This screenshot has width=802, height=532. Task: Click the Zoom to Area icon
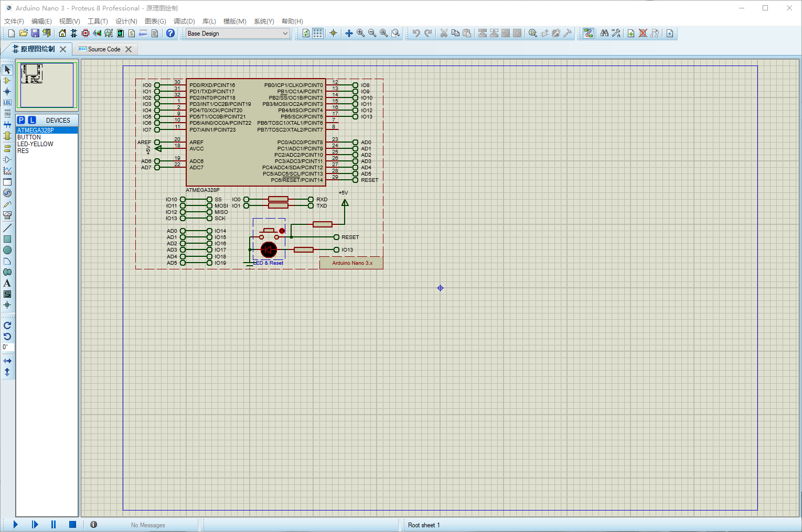395,33
